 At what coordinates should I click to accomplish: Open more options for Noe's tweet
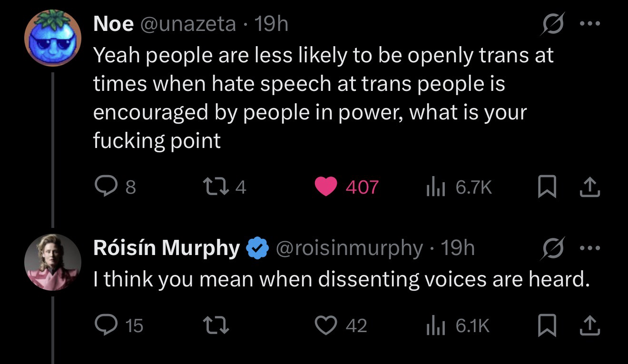[x=590, y=23]
